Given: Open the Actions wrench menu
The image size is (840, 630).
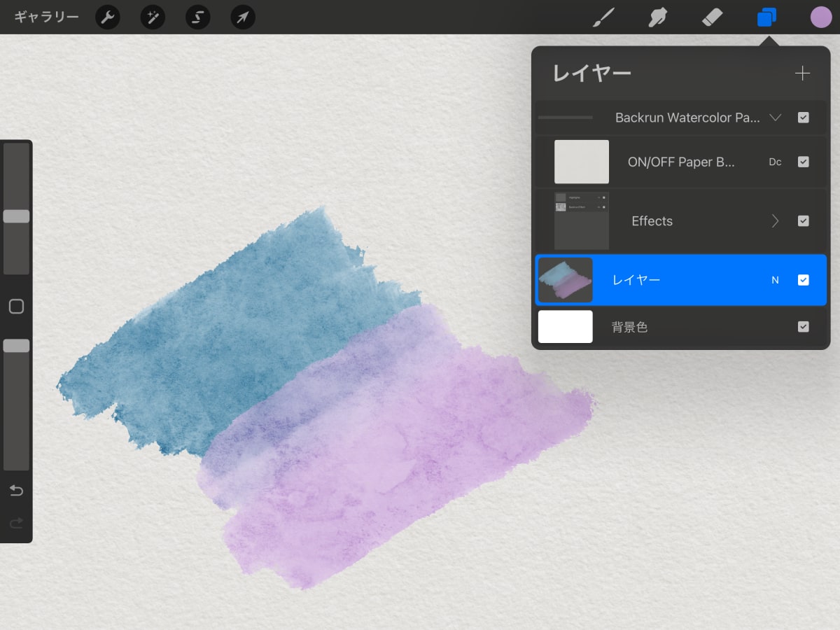Looking at the screenshot, I should click(108, 17).
